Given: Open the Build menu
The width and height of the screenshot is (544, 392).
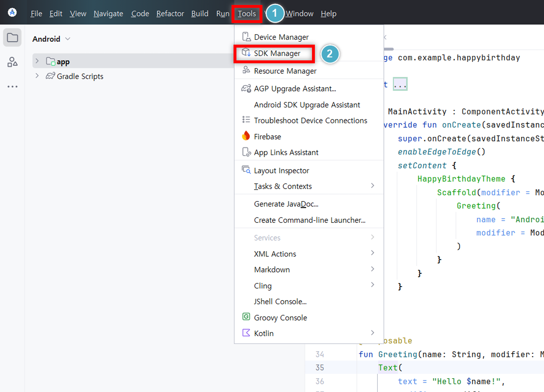Looking at the screenshot, I should tap(200, 13).
